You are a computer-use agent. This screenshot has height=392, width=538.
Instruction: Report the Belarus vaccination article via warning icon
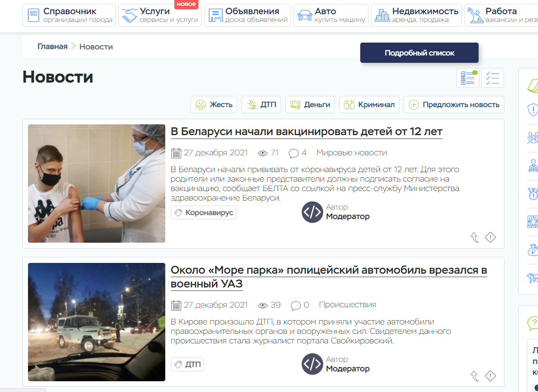click(490, 238)
